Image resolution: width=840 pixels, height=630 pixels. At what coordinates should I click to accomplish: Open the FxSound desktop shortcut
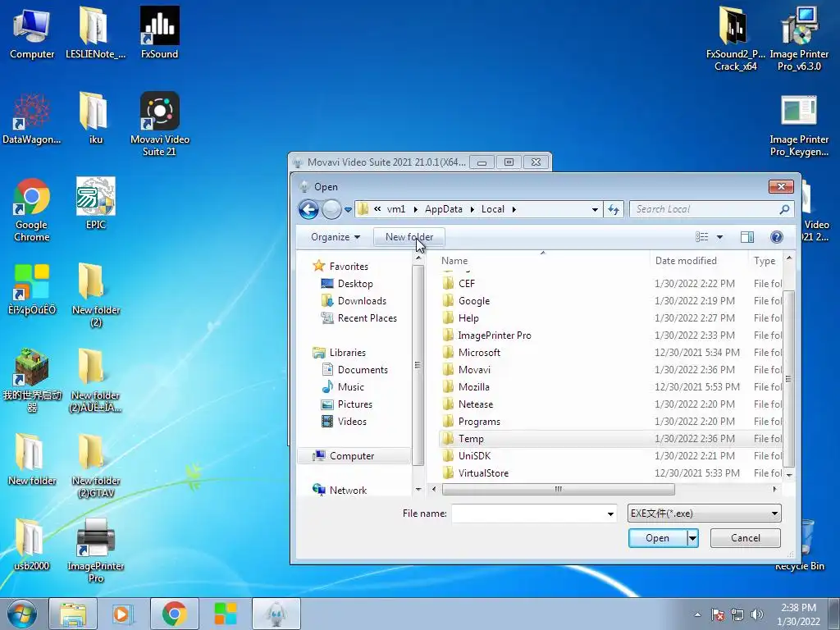click(x=159, y=33)
